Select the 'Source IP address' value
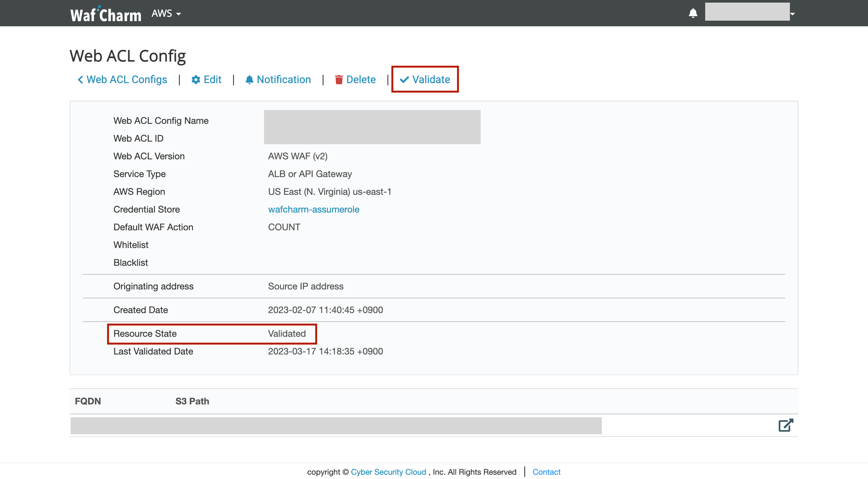The image size is (868, 479). (x=306, y=286)
